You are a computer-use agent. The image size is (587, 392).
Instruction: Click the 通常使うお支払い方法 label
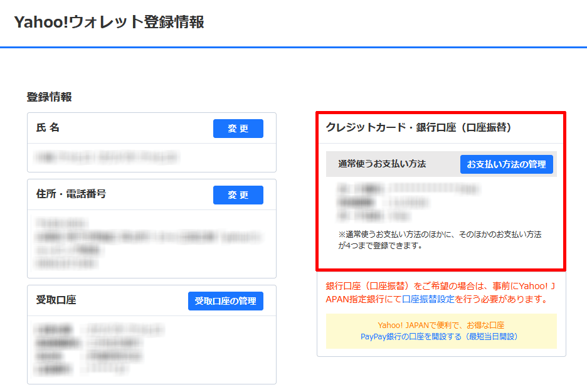[382, 164]
